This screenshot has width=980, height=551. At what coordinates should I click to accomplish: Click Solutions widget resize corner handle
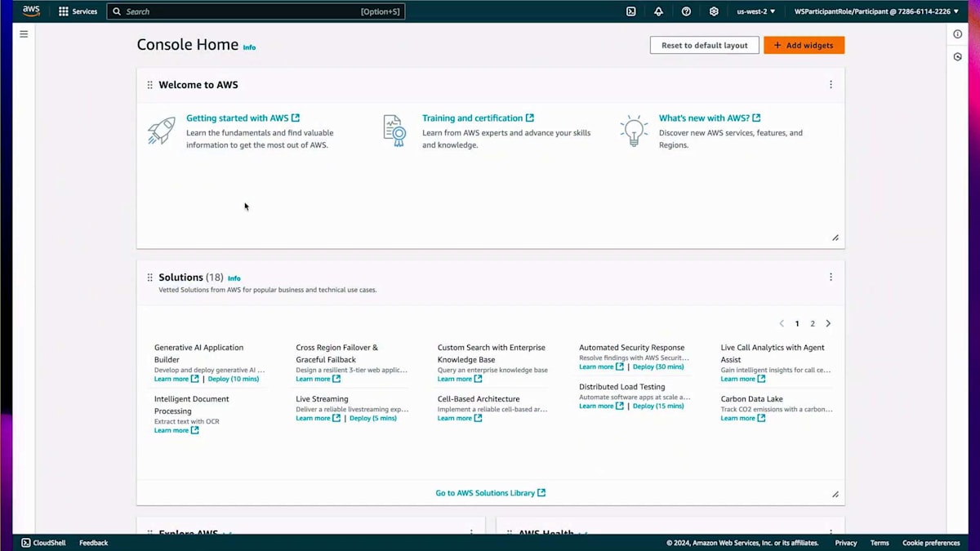(835, 494)
